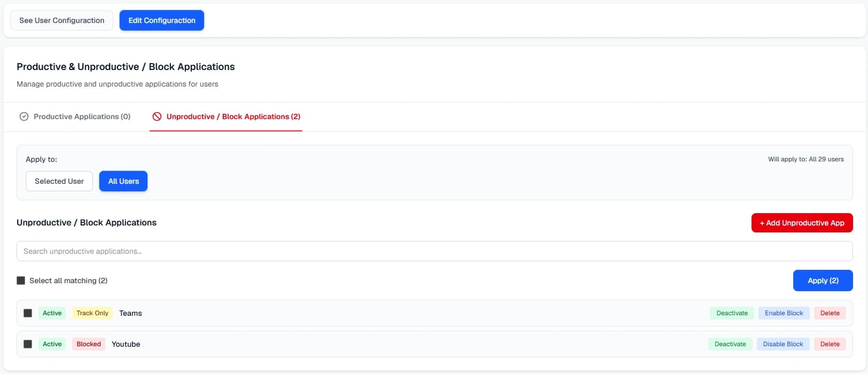Focus the Search unproductive applications field
Viewport: 868px width, 374px height.
pyautogui.click(x=434, y=251)
